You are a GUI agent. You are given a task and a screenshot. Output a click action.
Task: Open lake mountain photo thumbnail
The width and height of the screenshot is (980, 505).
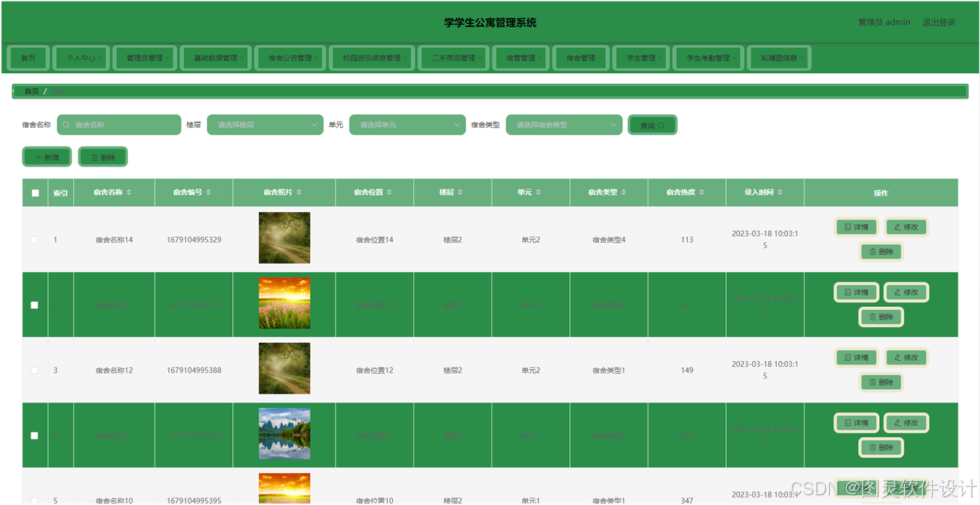tap(285, 434)
